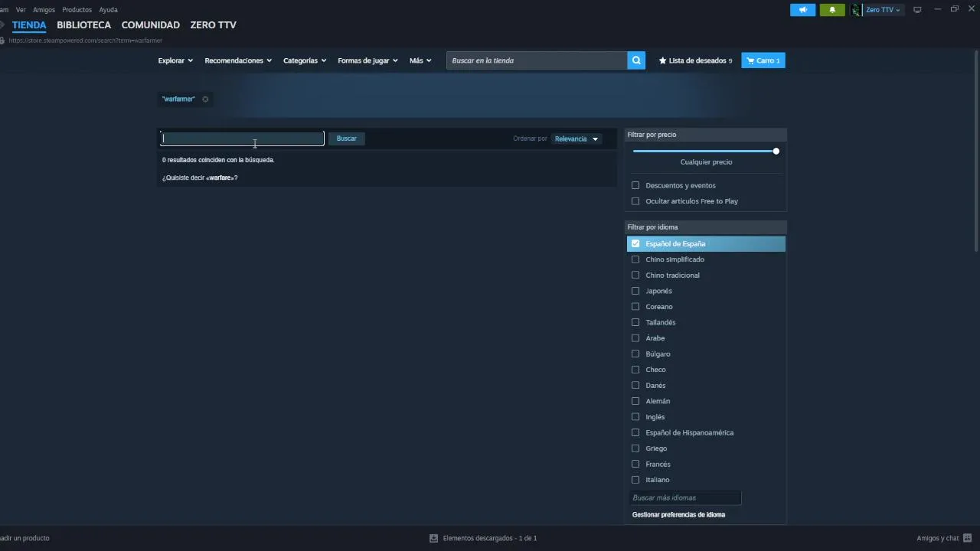Screen dimensions: 980x551
Task: Open Big Picture mode monitor icon
Action: (x=917, y=10)
